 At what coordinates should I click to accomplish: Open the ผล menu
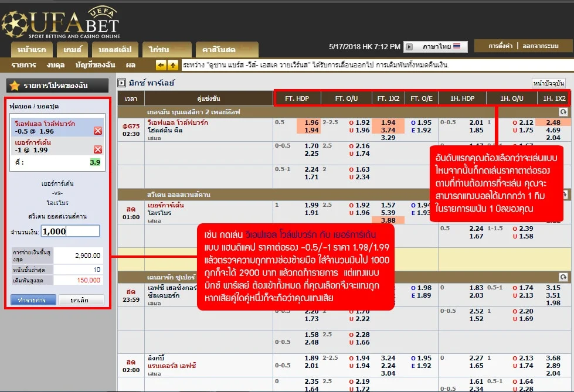[x=131, y=65]
